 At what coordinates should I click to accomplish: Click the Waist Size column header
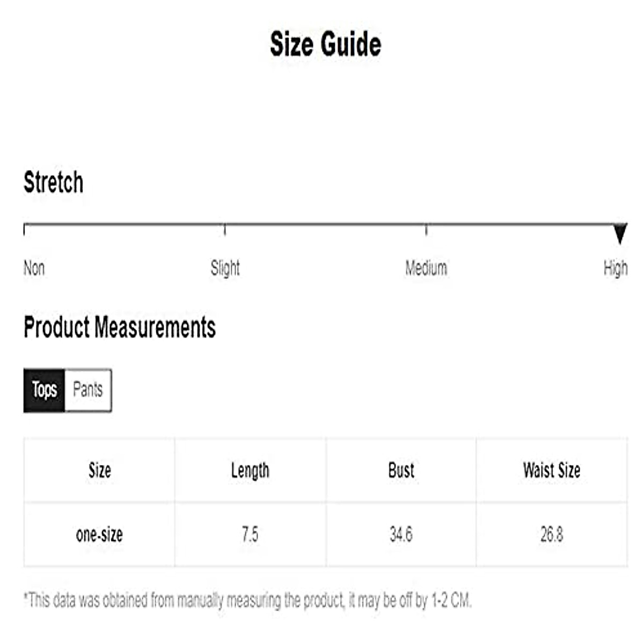tap(552, 471)
